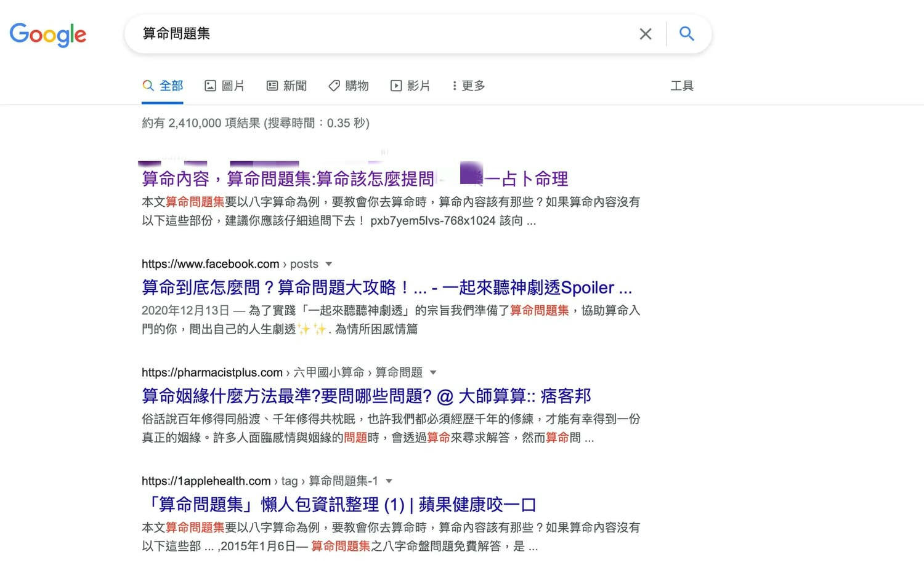This screenshot has width=924, height=573.
Task: Open the 購物 tab
Action: click(x=349, y=86)
